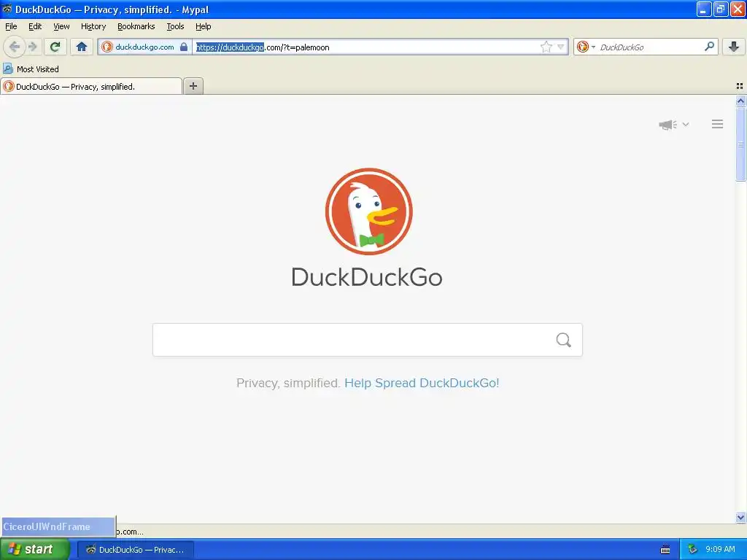Open the list all tabs grid icon
Image resolution: width=747 pixels, height=560 pixels.
pos(740,86)
